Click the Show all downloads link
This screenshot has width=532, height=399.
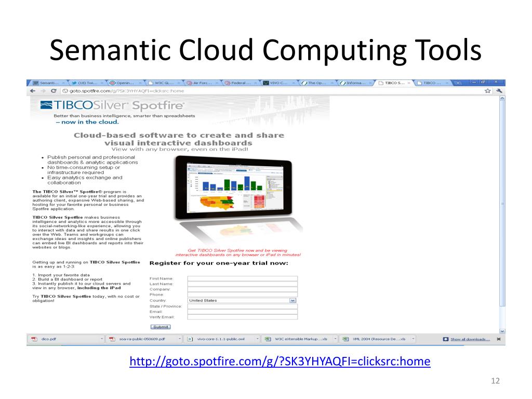coord(470,339)
